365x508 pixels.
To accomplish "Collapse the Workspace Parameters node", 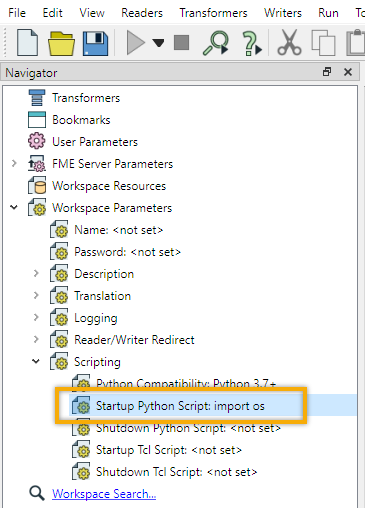I will pos(14,207).
